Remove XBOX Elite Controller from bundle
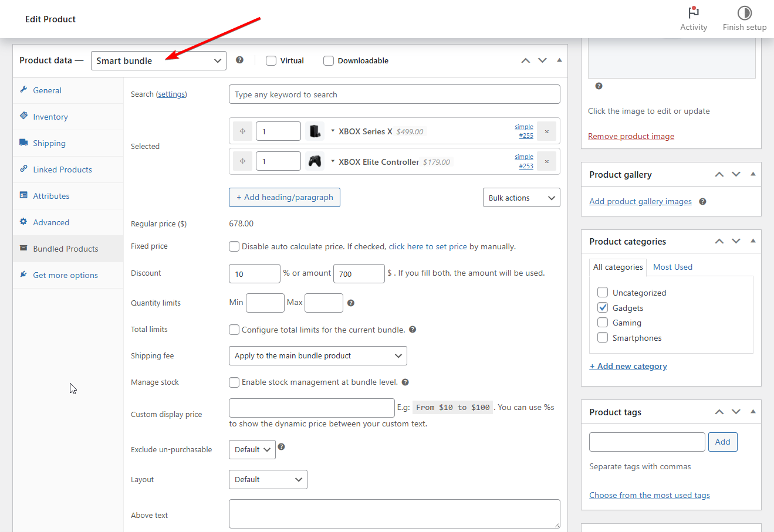 coord(546,161)
